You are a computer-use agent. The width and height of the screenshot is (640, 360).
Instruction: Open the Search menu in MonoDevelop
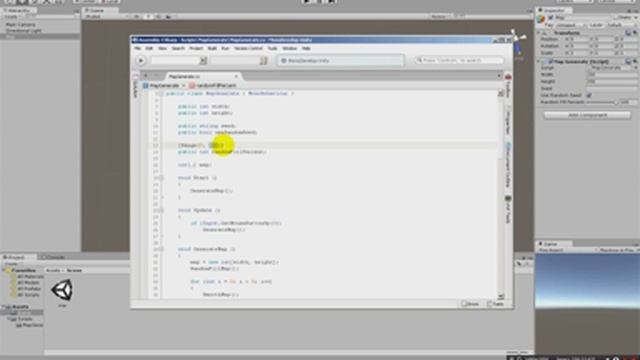tap(178, 48)
